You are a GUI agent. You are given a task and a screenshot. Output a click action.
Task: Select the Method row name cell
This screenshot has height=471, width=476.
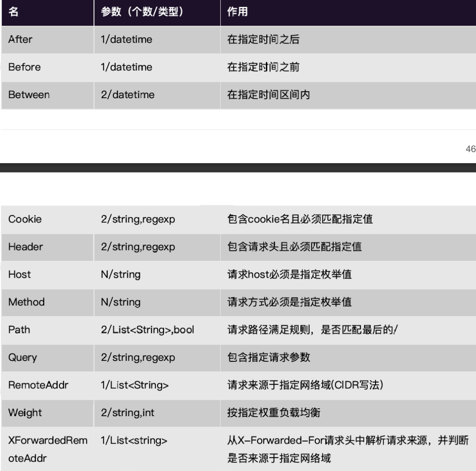click(26, 302)
